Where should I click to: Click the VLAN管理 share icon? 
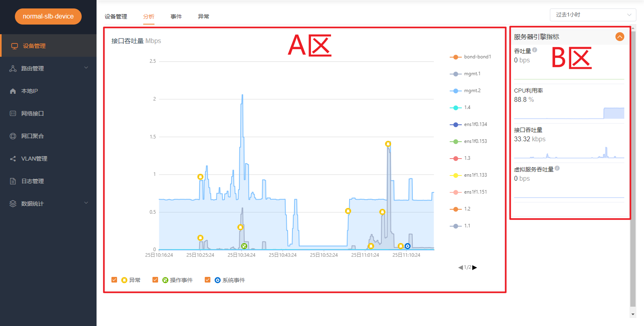click(13, 159)
